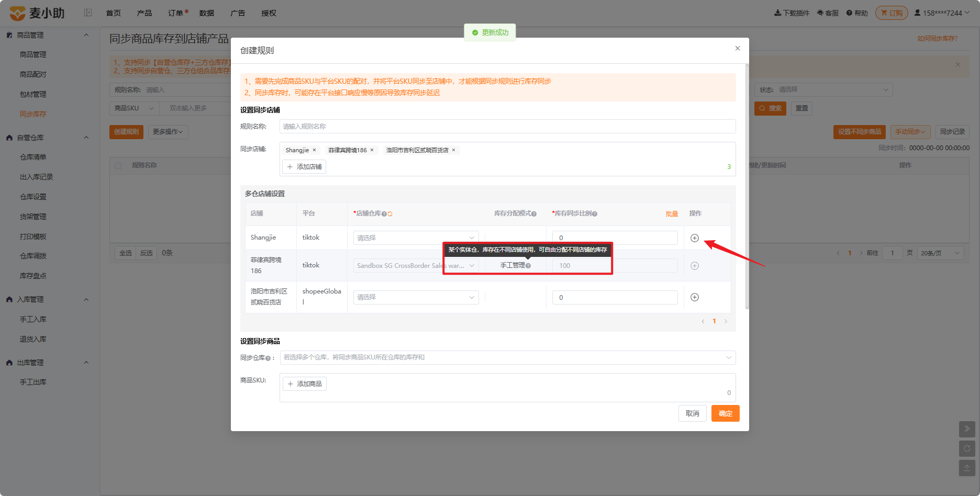
Task: Open 同步仓库 warehouse selection dropdown
Action: pyautogui.click(x=508, y=357)
